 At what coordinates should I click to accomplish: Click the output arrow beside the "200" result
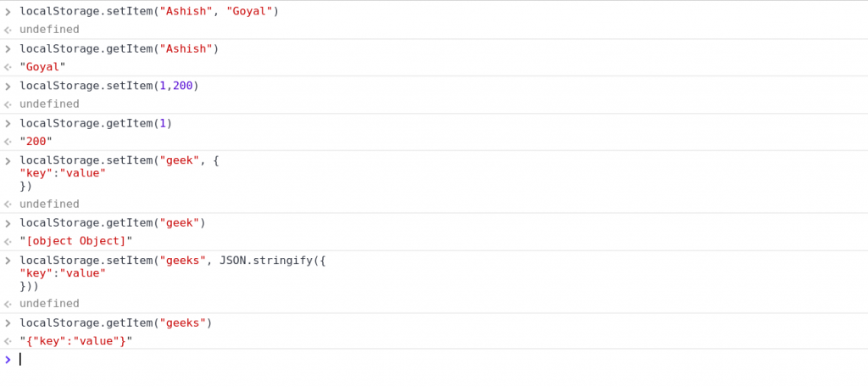pyautogui.click(x=8, y=141)
